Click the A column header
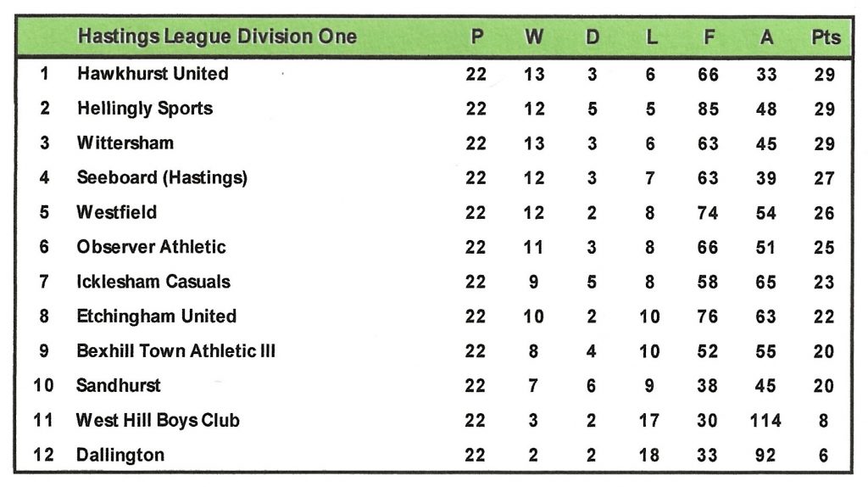 point(766,37)
